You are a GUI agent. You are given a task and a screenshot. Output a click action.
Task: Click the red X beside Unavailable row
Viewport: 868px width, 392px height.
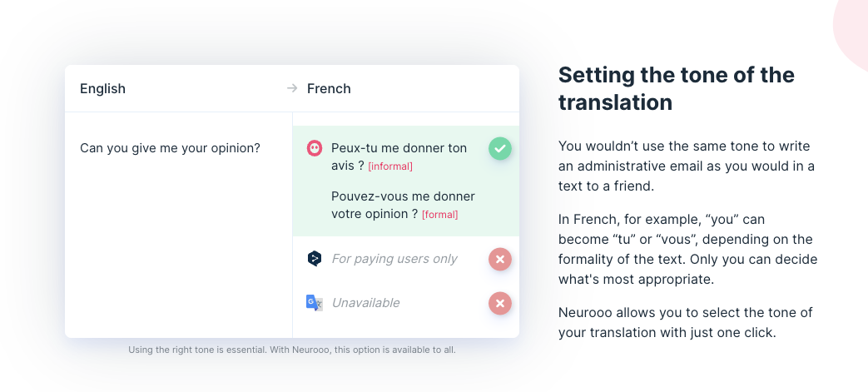(x=499, y=303)
